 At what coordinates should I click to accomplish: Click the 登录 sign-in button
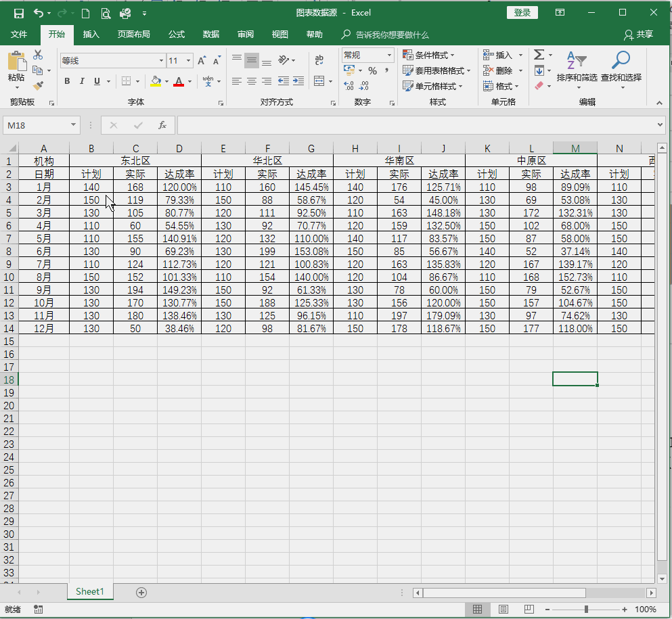521,12
